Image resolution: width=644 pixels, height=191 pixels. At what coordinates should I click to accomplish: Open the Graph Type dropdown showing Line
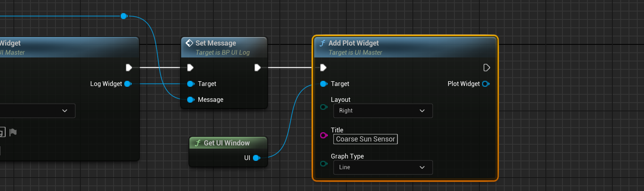click(382, 168)
